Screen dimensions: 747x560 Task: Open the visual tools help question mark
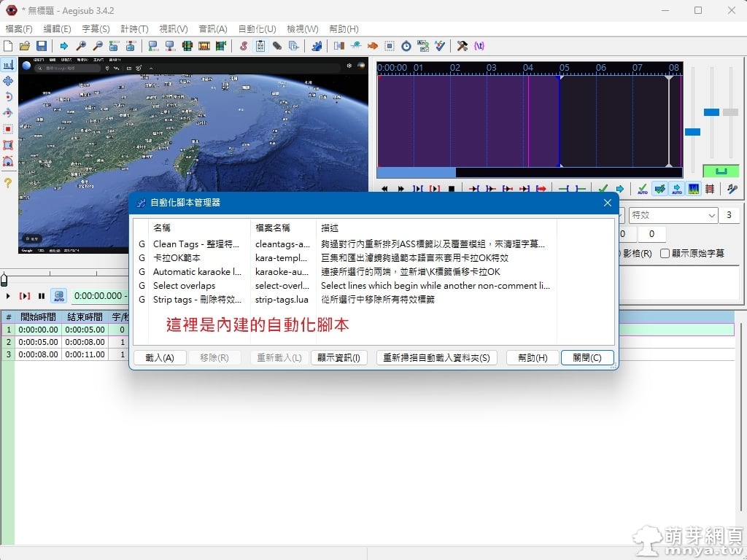pos(8,183)
